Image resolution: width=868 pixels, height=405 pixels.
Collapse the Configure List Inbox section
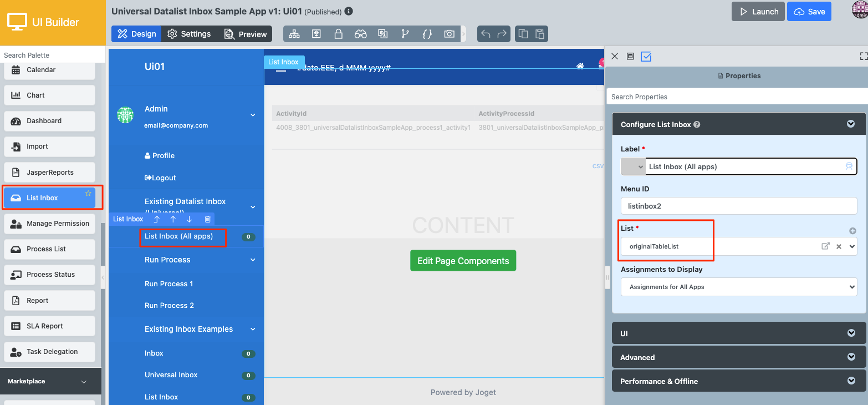click(851, 124)
